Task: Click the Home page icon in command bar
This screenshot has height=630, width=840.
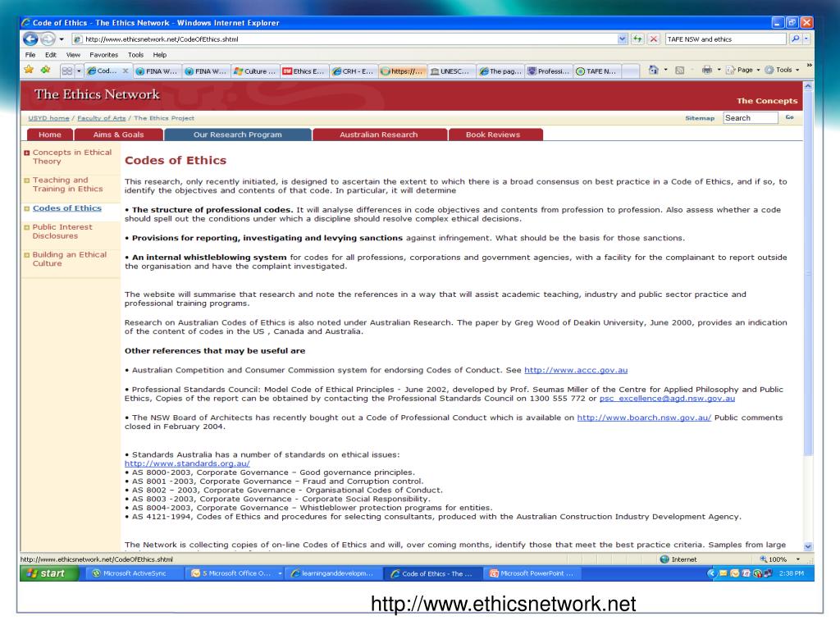Action: [653, 71]
